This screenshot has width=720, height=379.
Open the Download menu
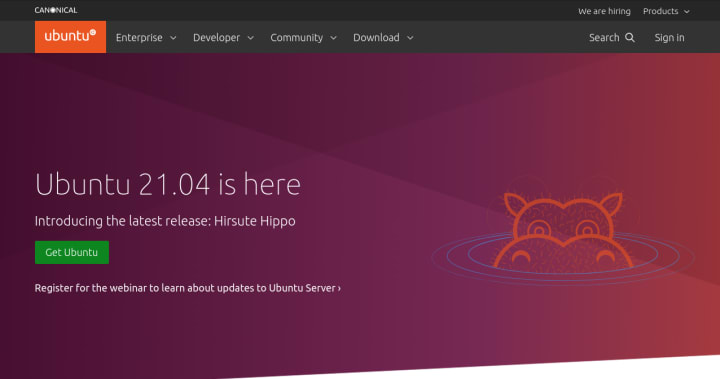point(383,38)
